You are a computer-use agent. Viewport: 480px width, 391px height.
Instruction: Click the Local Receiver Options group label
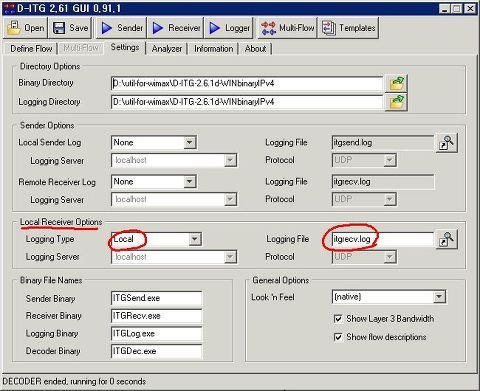point(61,222)
